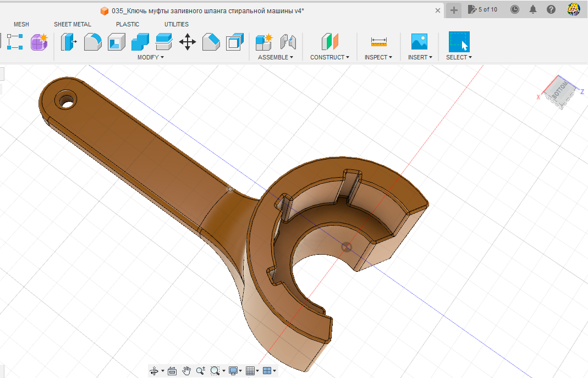The height and width of the screenshot is (378, 588).
Task: Select the Combine bodies tool
Action: 140,42
